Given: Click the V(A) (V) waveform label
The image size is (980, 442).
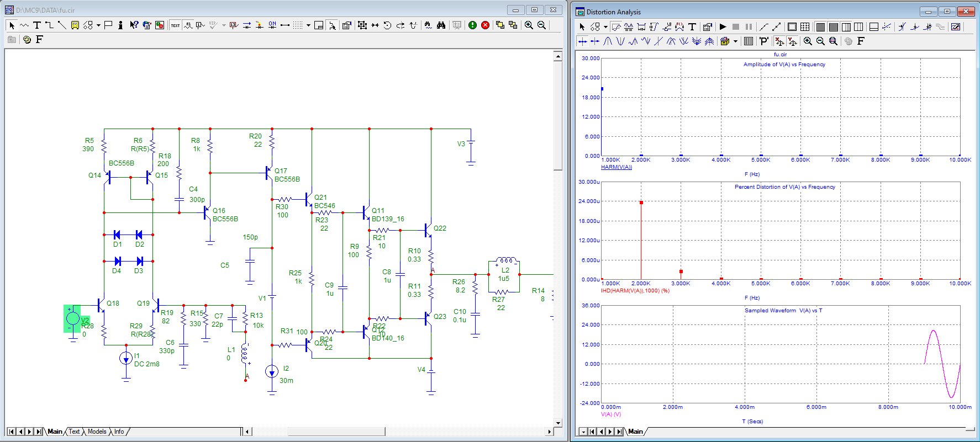Looking at the screenshot, I should click(x=610, y=414).
